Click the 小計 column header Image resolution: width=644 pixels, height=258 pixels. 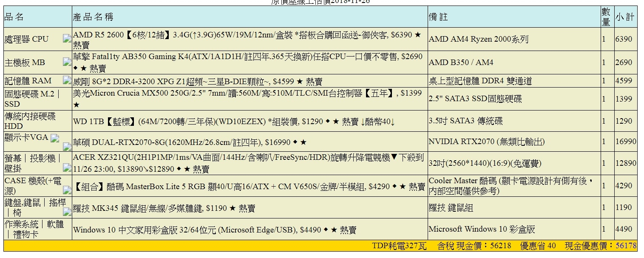tap(625, 17)
